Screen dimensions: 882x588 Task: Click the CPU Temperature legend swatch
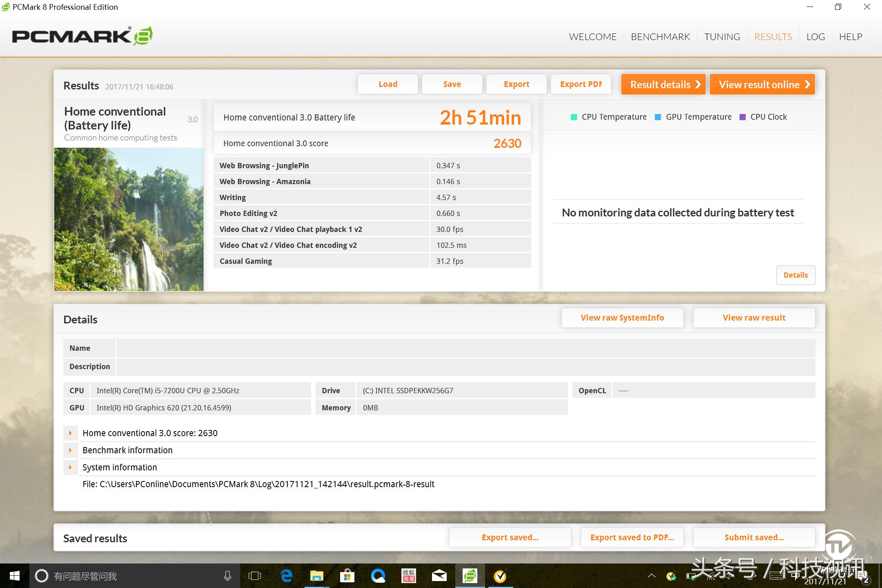pyautogui.click(x=574, y=117)
